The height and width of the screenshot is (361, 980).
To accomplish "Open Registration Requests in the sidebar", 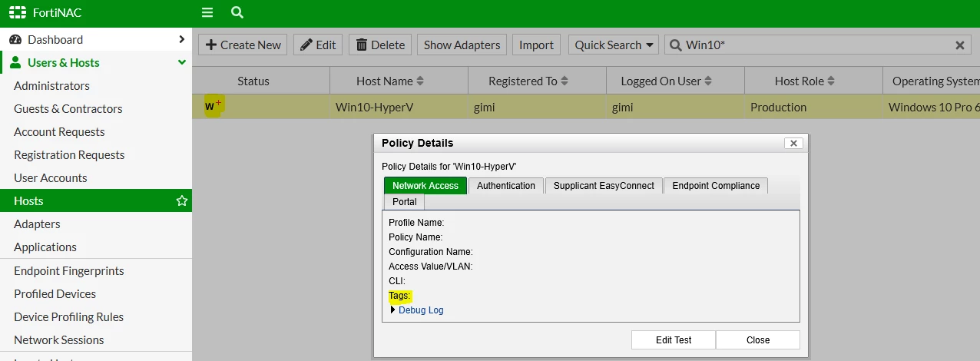I will point(69,154).
